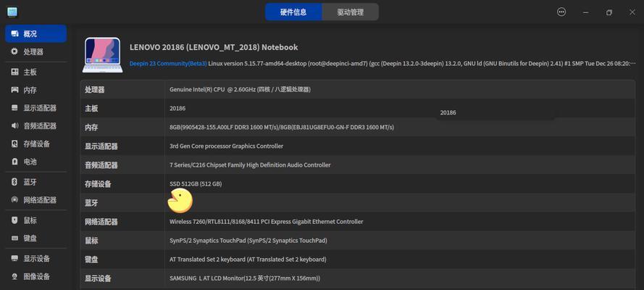Click the 内存 row label in table
644x290 pixels.
click(91, 128)
